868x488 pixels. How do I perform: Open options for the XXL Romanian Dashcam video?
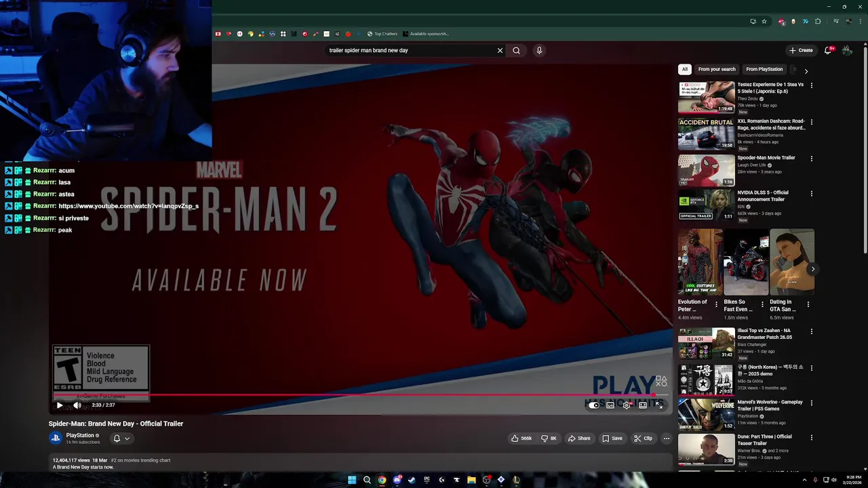(x=812, y=122)
